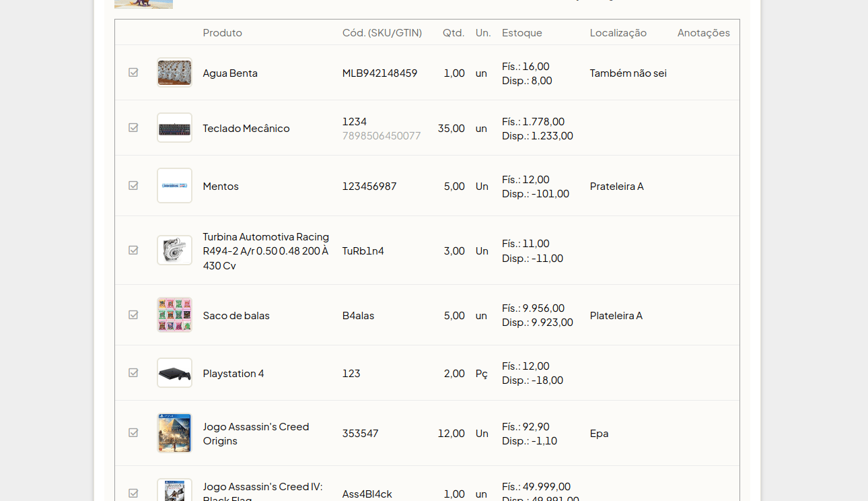Viewport: 868px width, 501px height.
Task: Click the Cód. (SKU/GTIN) column header
Action: pos(382,32)
